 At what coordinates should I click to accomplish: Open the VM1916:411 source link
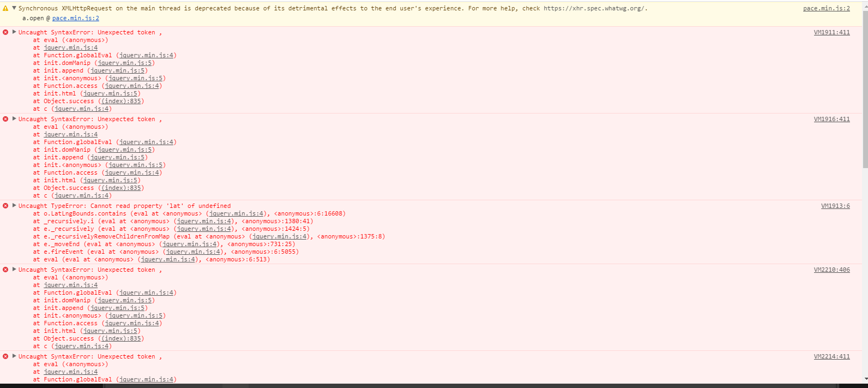click(x=832, y=119)
